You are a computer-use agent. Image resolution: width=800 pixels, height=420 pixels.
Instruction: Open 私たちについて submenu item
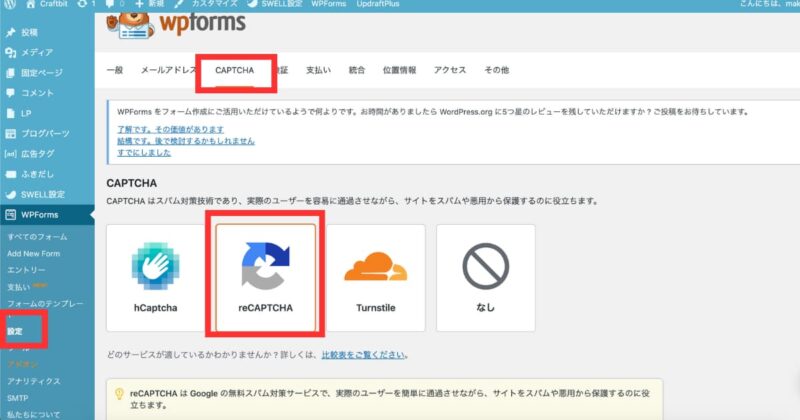tap(34, 414)
